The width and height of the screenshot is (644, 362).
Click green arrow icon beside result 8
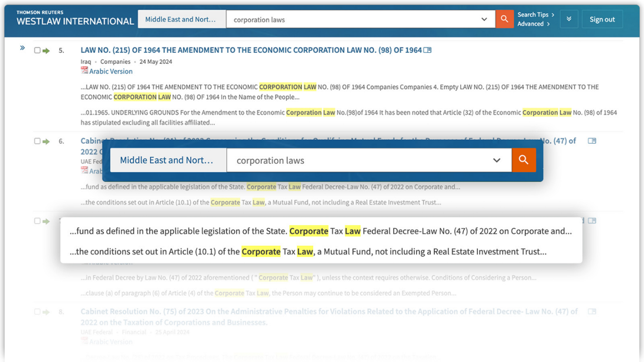point(46,312)
